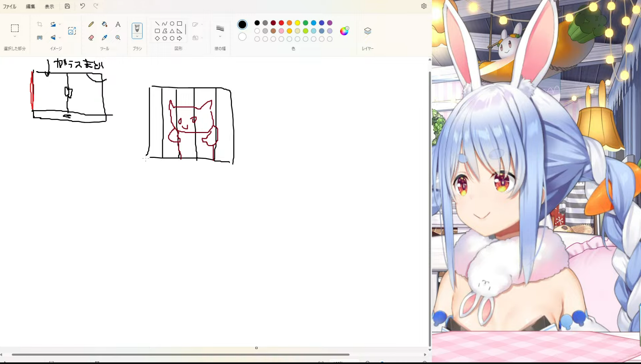
Task: Click the scroll up arrow
Action: click(x=430, y=60)
